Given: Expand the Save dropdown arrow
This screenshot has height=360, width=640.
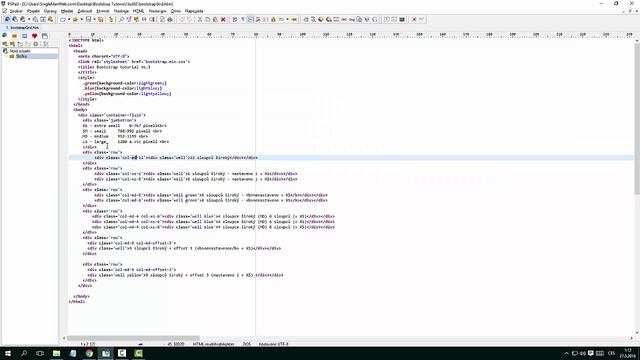Looking at the screenshot, I should click(94, 19).
